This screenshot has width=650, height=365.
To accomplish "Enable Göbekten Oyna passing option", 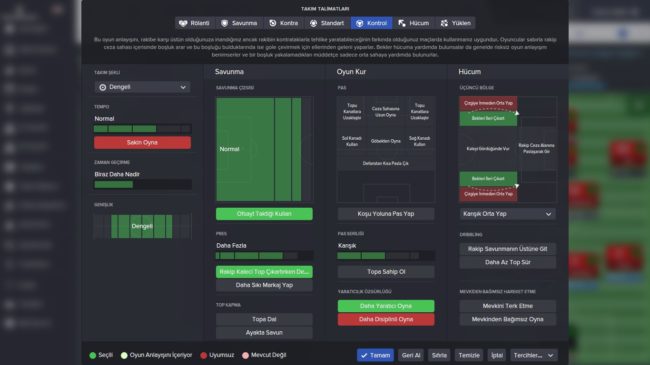I will tap(386, 141).
